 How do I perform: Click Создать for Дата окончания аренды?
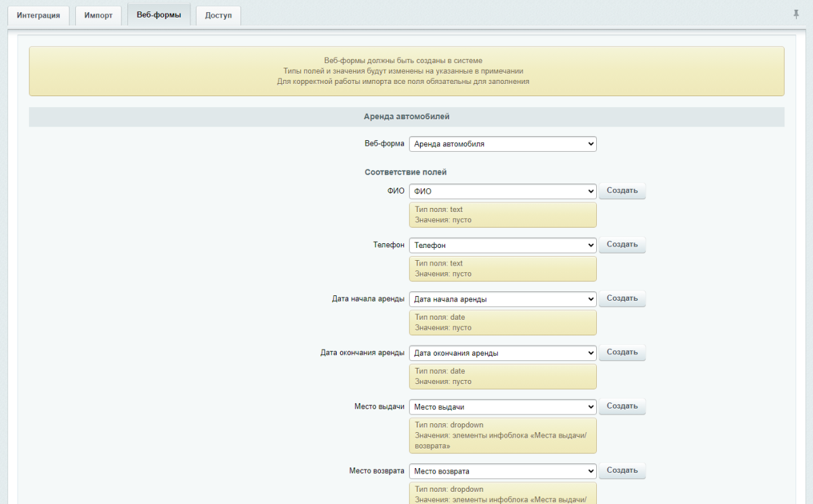pyautogui.click(x=621, y=352)
